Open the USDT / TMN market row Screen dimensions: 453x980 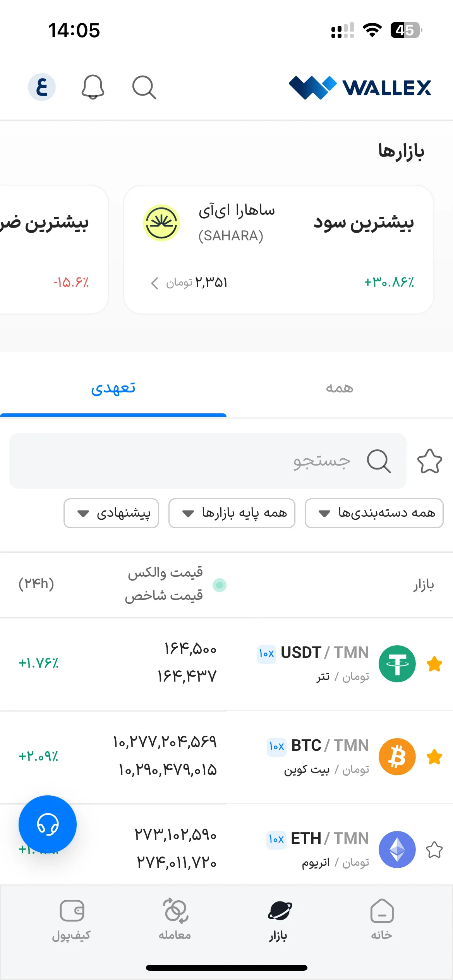(x=226, y=664)
